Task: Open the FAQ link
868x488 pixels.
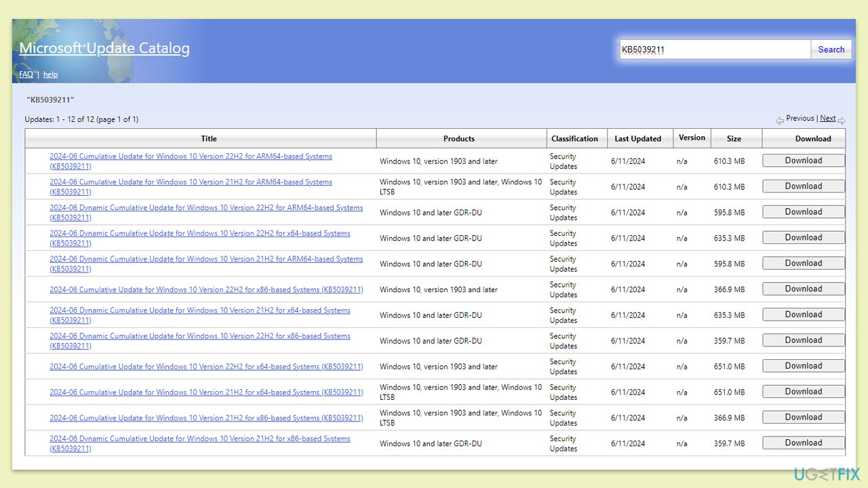Action: [x=26, y=75]
